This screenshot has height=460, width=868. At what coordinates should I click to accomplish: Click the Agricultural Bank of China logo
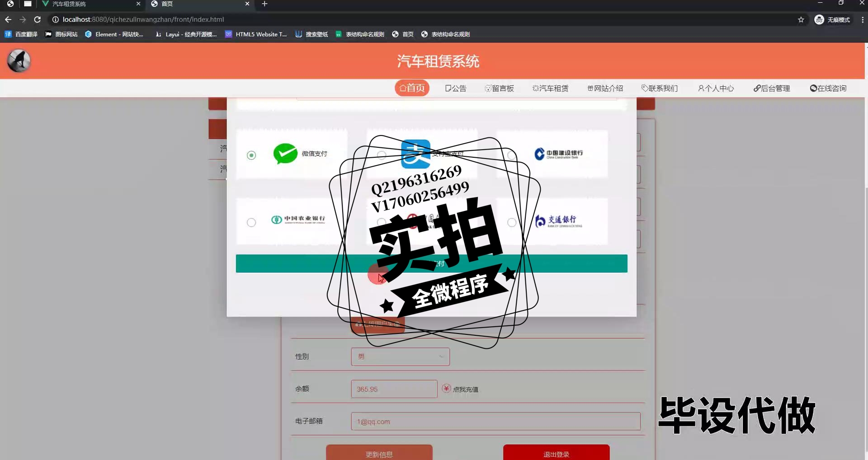coord(298,220)
